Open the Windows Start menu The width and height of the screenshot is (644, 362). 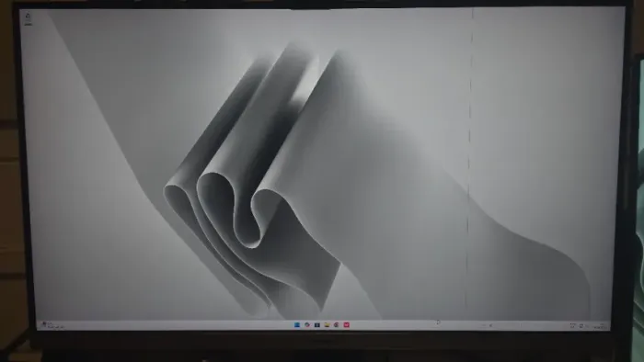[x=297, y=324]
